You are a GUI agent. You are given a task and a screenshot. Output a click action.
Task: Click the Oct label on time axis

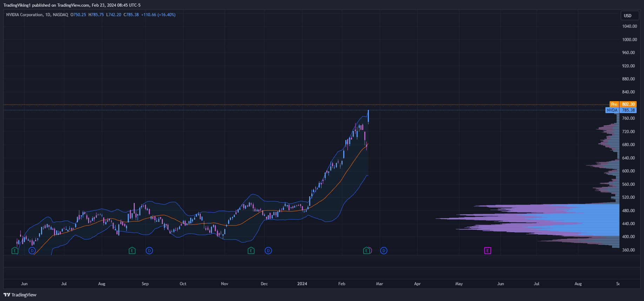tap(183, 284)
